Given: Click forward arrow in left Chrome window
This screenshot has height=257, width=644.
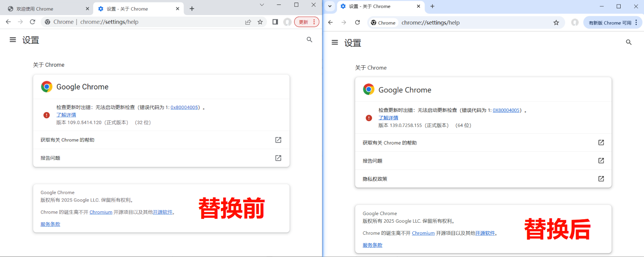Looking at the screenshot, I should click(20, 22).
